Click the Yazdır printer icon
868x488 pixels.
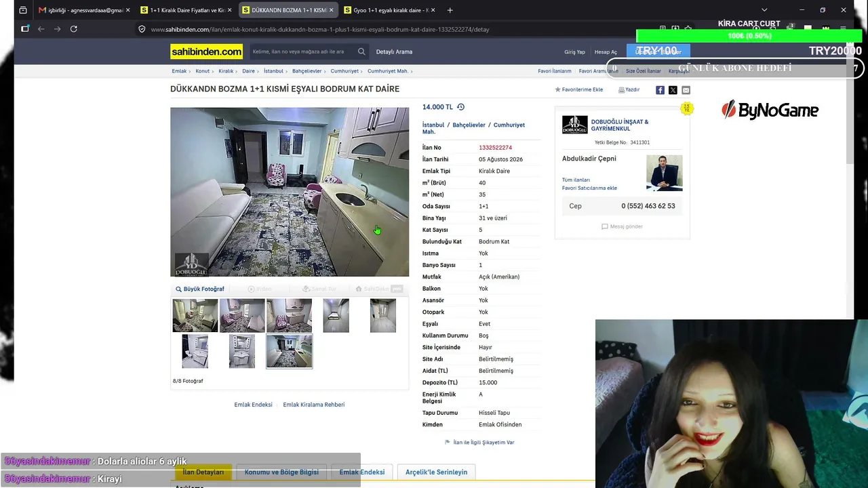pos(621,90)
